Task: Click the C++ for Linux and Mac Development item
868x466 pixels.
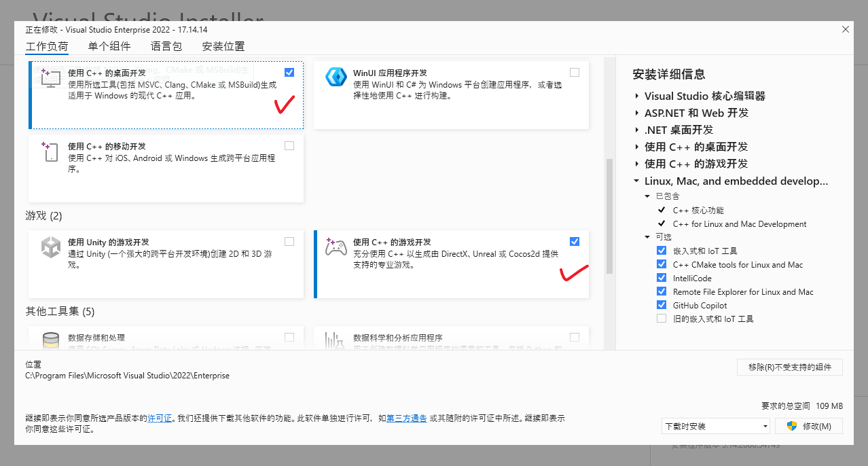Action: [x=740, y=224]
